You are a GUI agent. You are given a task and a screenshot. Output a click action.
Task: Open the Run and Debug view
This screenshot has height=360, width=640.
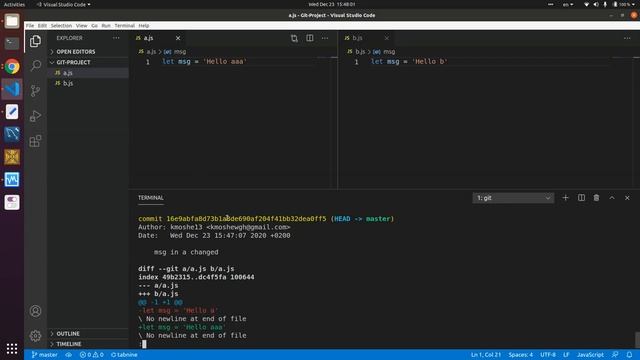pyautogui.click(x=36, y=116)
